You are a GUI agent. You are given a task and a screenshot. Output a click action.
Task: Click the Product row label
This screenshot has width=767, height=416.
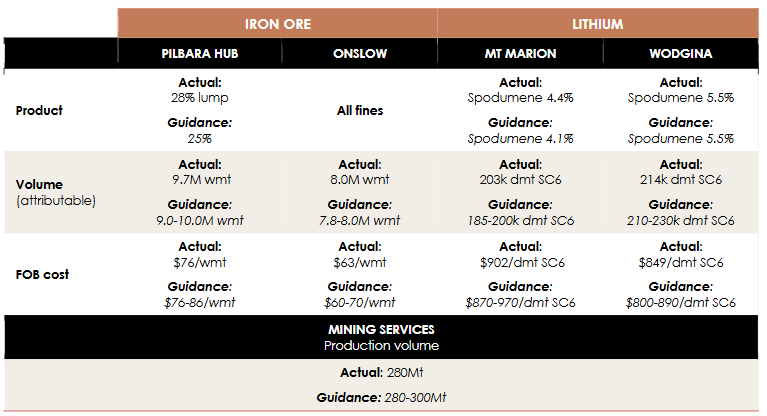tap(39, 111)
